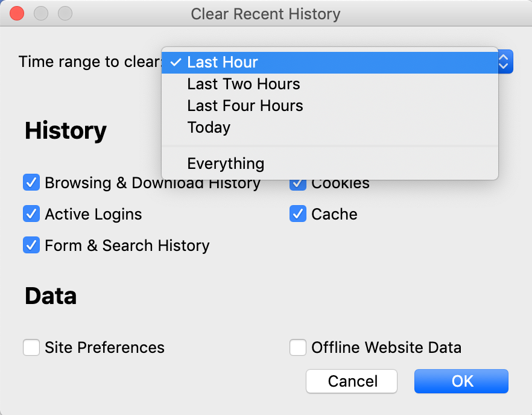
Task: Close the dialog with red window button
Action: [x=17, y=14]
